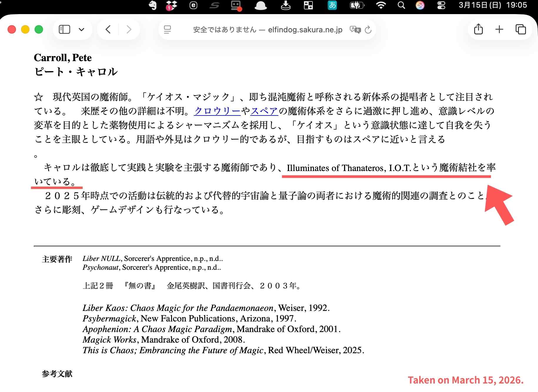
Task: Open the Japanese input source menu
Action: tap(332, 5)
